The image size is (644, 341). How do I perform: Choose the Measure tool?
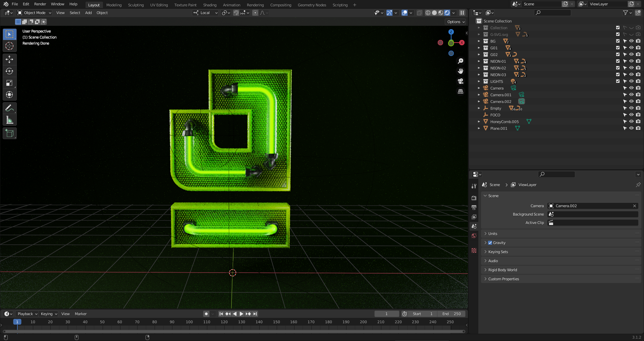pos(9,120)
